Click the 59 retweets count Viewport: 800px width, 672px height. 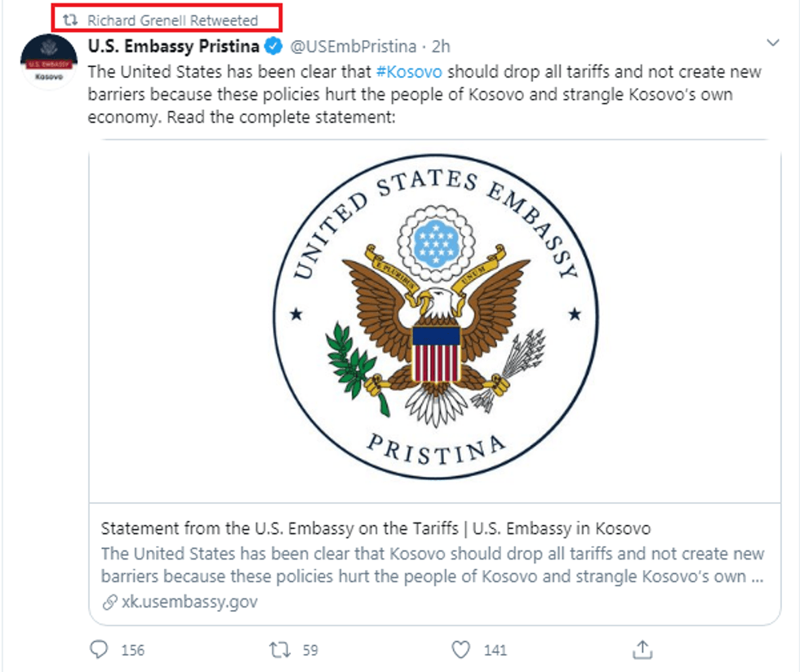point(309,651)
